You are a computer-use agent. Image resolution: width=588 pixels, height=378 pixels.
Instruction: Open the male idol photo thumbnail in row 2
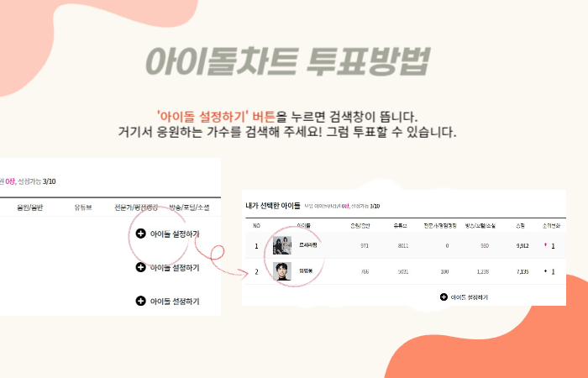(282, 271)
